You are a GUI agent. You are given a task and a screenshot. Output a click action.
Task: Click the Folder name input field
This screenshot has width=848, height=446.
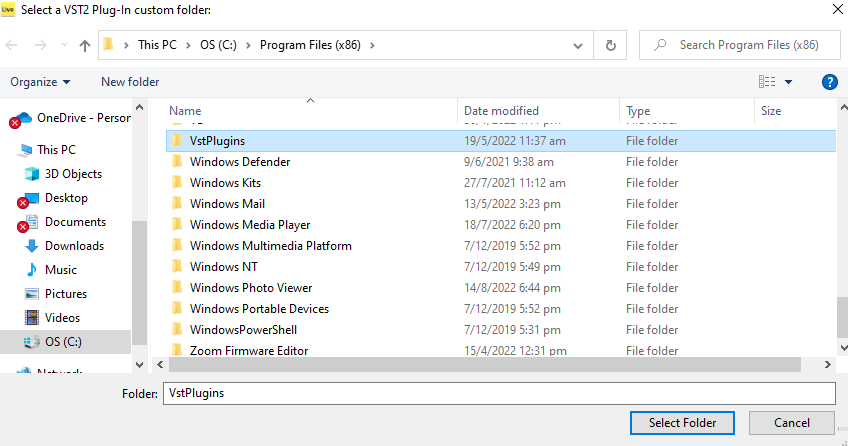(499, 393)
